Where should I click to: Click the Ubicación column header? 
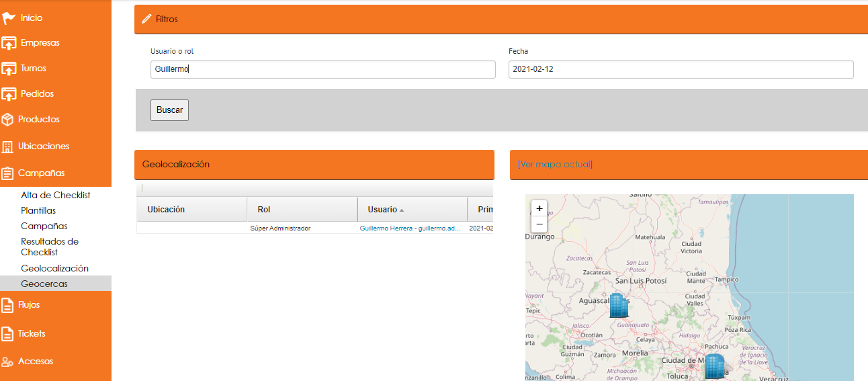[192, 210]
